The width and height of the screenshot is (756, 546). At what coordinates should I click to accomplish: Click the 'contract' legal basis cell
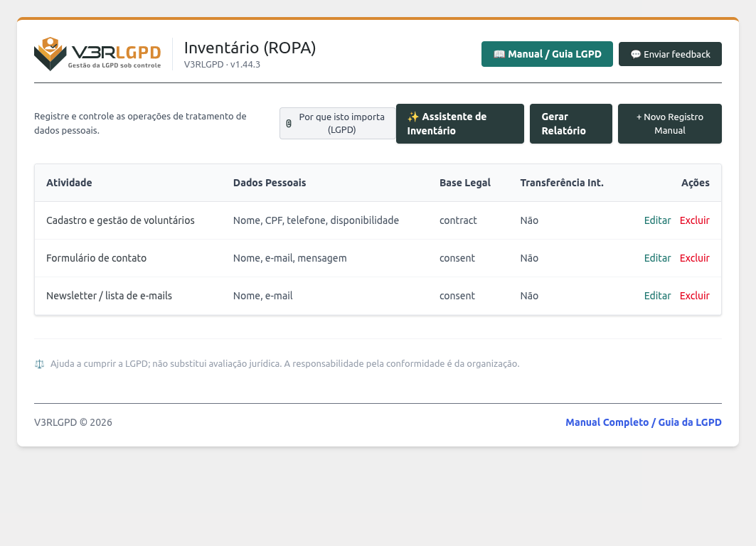(458, 220)
